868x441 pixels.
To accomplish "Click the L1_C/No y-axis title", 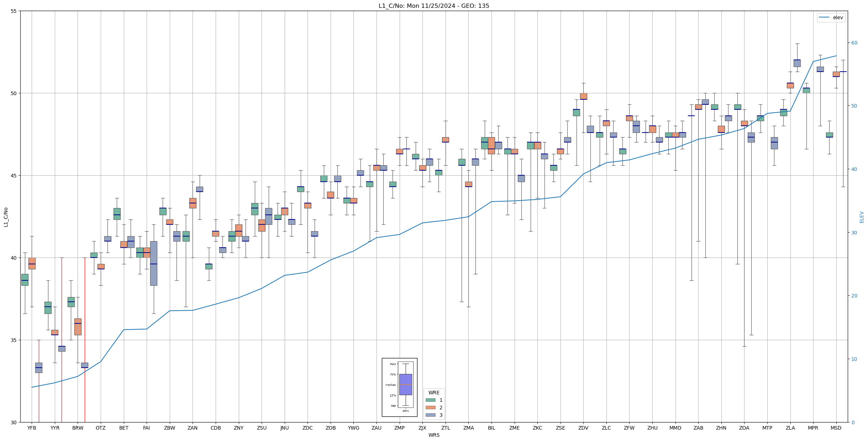I will click(x=6, y=217).
